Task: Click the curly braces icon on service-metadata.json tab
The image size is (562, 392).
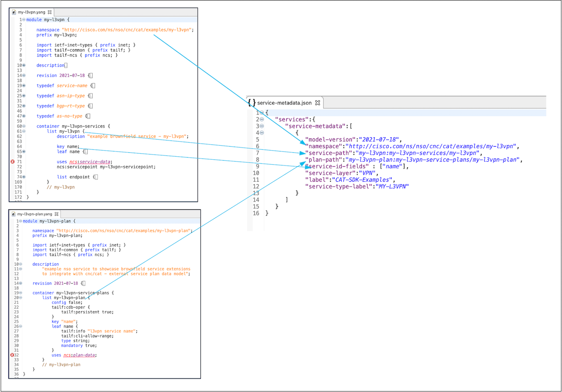Action: click(252, 103)
